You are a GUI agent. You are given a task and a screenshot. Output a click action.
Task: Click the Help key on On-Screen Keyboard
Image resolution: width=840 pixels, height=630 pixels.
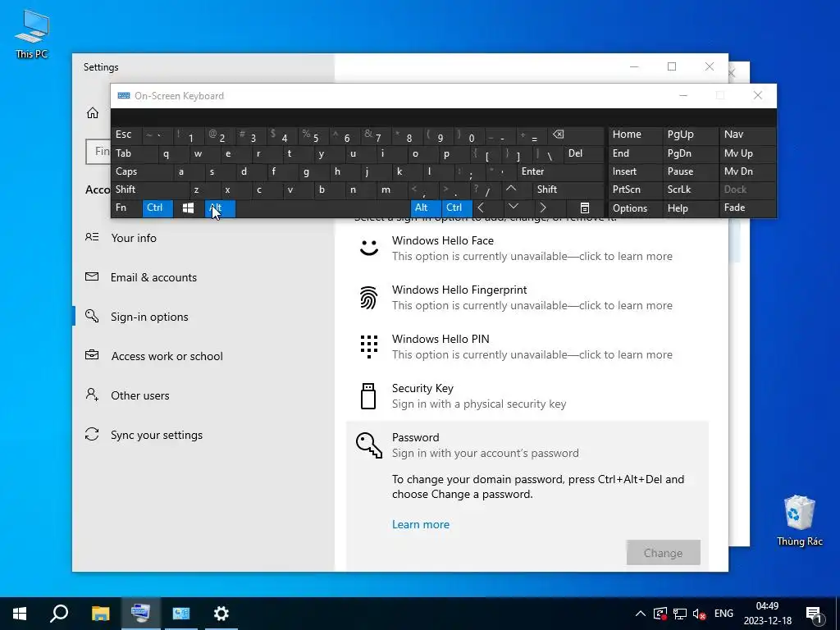tap(691, 208)
